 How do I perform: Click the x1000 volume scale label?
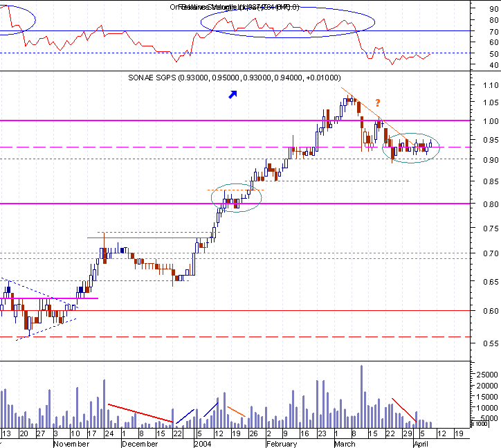[480, 424]
